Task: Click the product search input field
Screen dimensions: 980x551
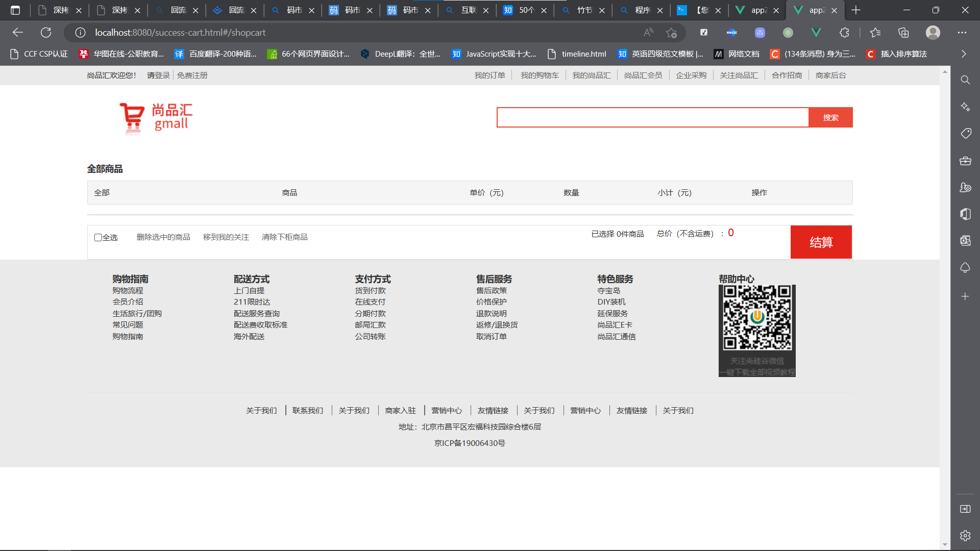Action: [653, 117]
